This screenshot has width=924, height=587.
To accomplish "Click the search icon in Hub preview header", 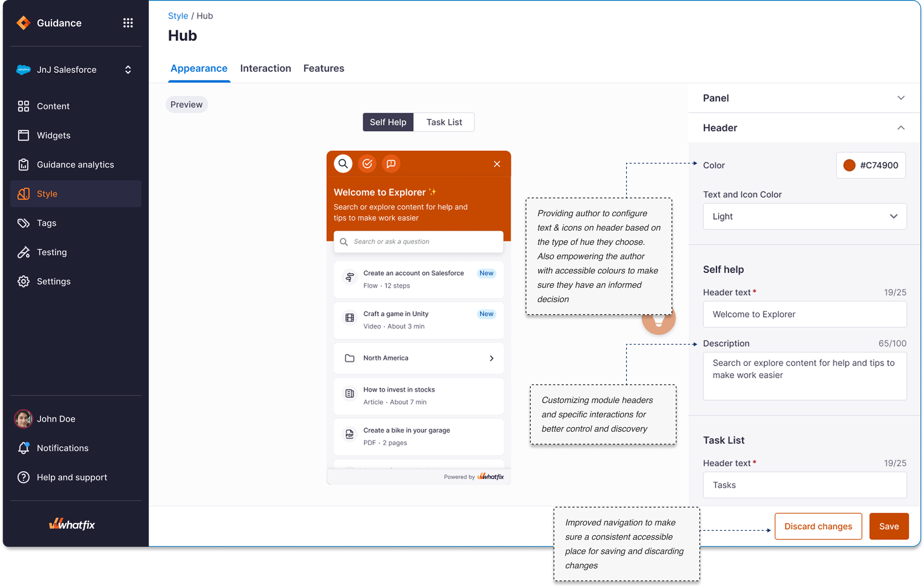I will click(343, 164).
